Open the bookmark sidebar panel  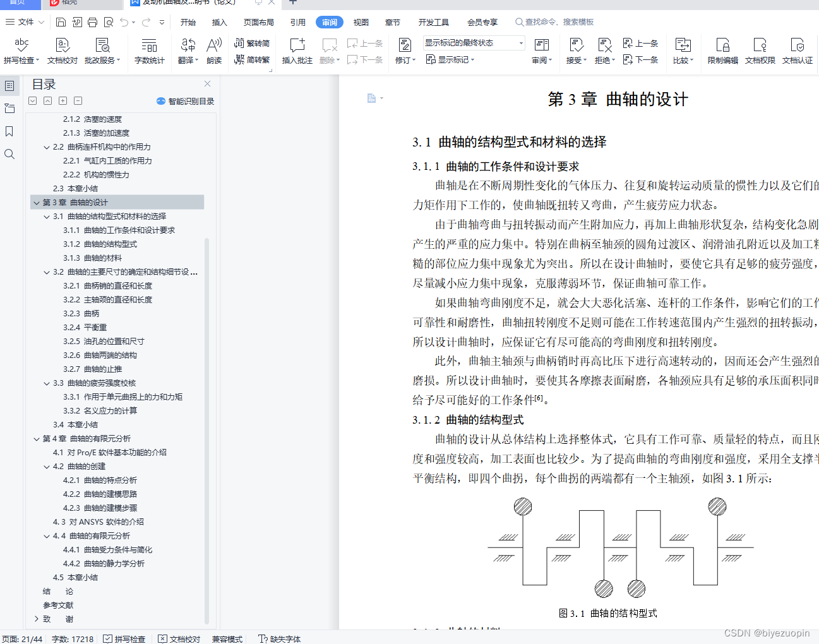pyautogui.click(x=9, y=131)
